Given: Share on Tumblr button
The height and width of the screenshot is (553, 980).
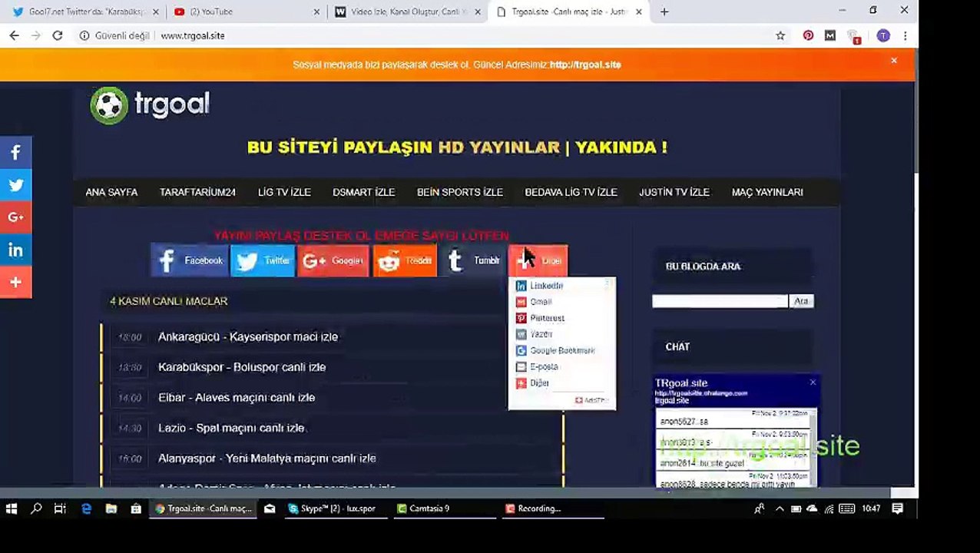Looking at the screenshot, I should tap(472, 260).
